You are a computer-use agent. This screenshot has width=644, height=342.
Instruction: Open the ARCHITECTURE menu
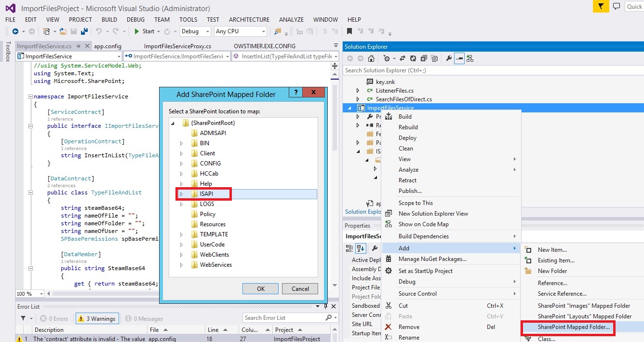pyautogui.click(x=249, y=20)
